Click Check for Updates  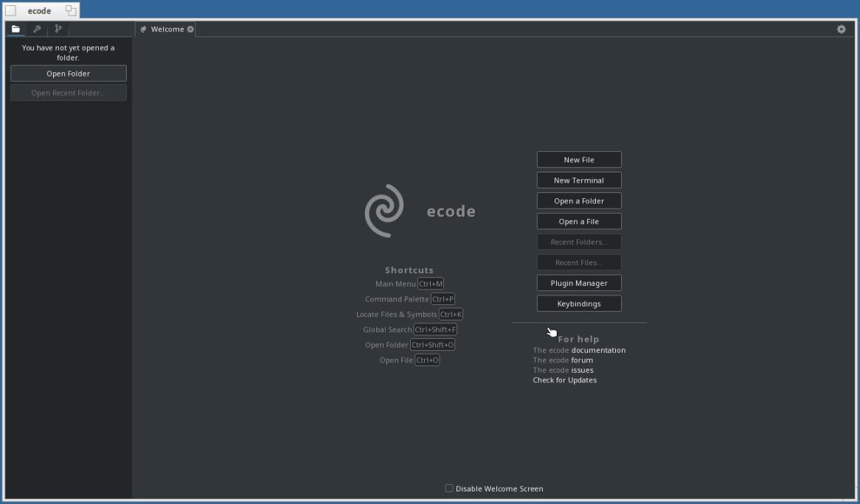(x=565, y=379)
